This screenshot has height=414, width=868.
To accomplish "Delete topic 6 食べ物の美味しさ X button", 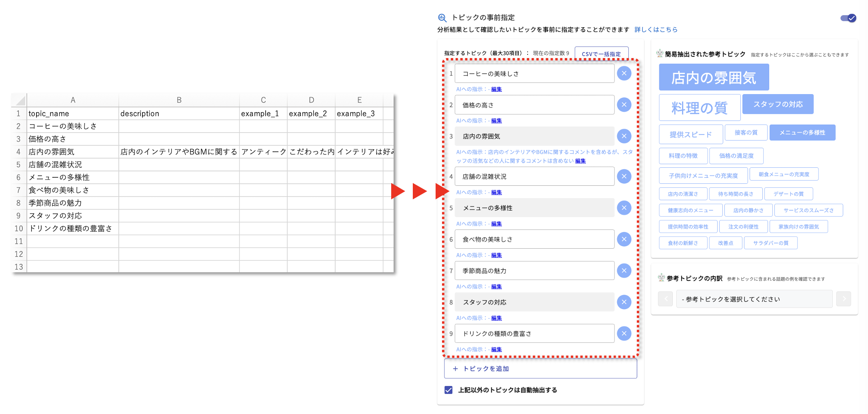I will pyautogui.click(x=624, y=239).
